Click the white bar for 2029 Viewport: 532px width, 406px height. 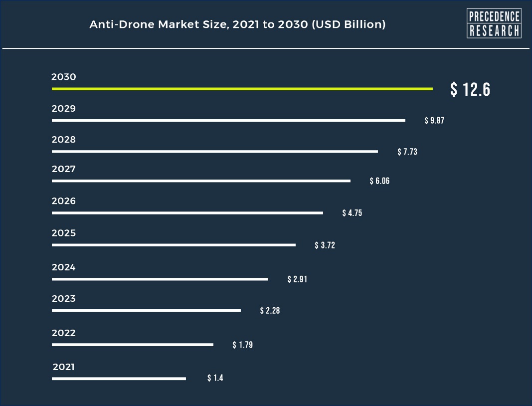228,120
